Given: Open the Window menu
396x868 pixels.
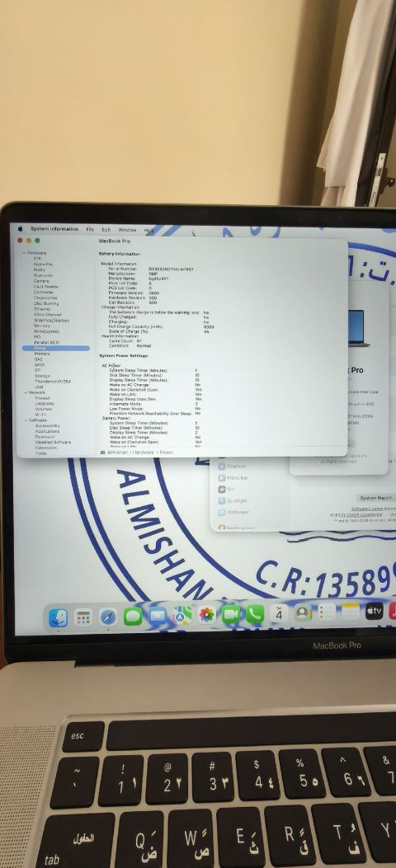Looking at the screenshot, I should click(127, 229).
